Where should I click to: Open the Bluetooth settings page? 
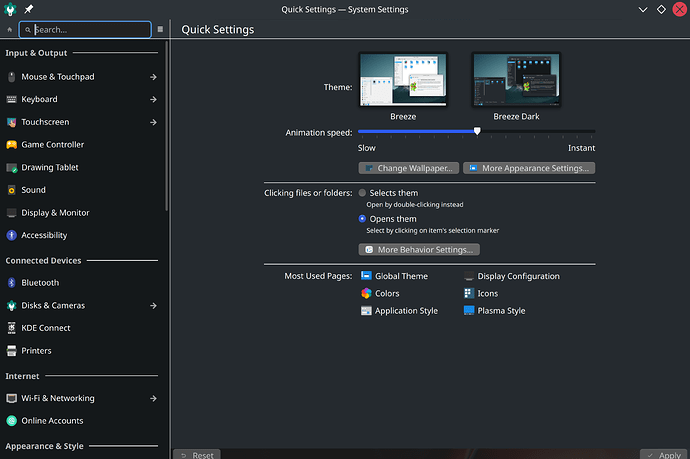[82, 283]
